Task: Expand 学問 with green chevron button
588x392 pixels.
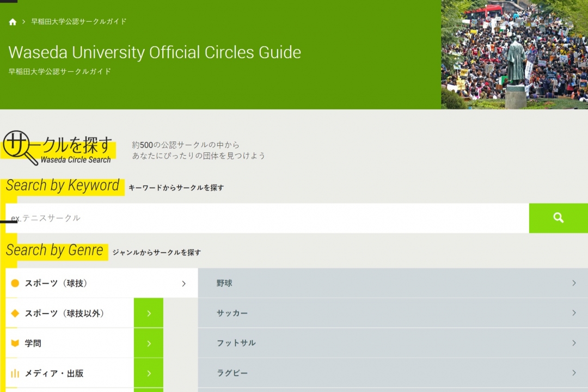Action: pyautogui.click(x=149, y=343)
